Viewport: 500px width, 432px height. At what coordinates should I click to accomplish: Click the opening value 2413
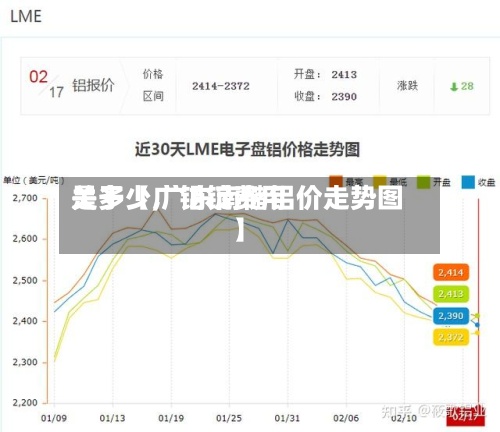click(344, 74)
